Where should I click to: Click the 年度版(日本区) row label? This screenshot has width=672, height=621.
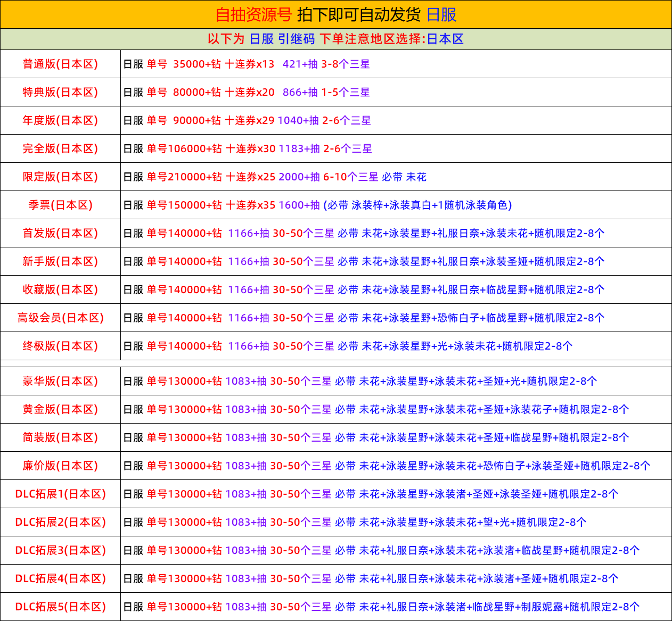(x=60, y=120)
